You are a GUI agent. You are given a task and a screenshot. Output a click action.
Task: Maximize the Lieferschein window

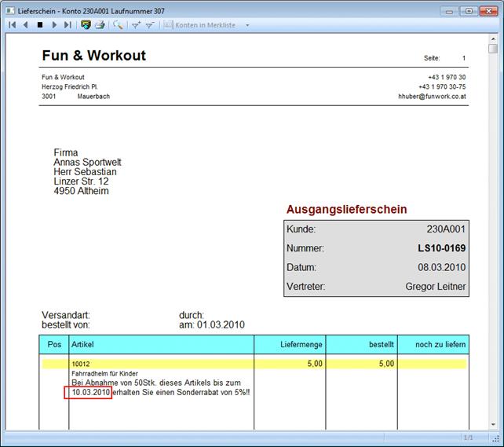click(469, 10)
